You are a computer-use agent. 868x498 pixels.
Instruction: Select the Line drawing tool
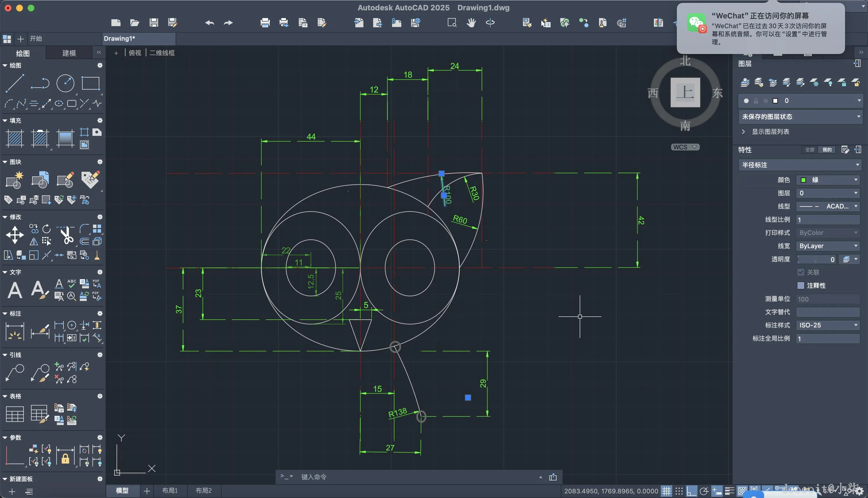(15, 83)
